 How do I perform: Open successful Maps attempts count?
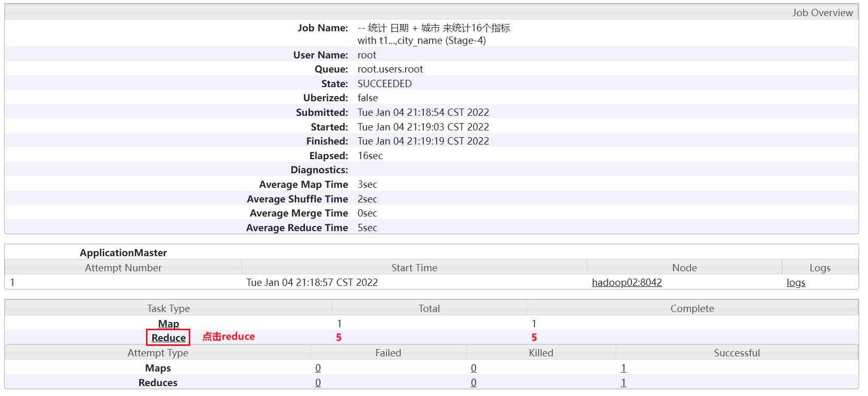(623, 368)
